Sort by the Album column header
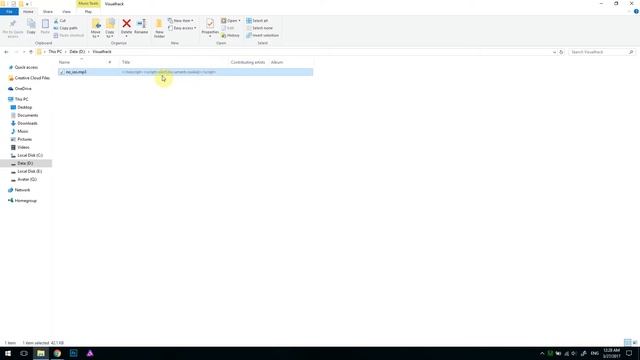640x360 pixels. pyautogui.click(x=277, y=62)
